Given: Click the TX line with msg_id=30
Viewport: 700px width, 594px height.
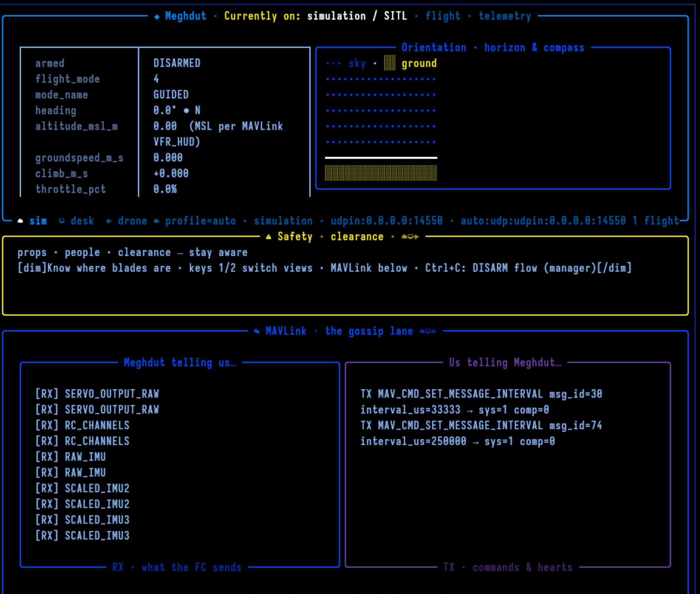Looking at the screenshot, I should click(481, 394).
